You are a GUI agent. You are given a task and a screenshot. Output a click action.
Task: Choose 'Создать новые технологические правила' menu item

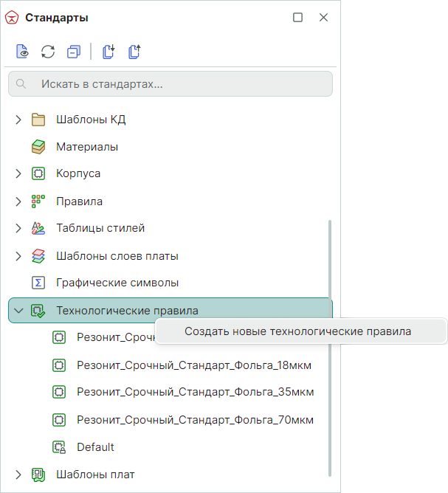pos(297,331)
